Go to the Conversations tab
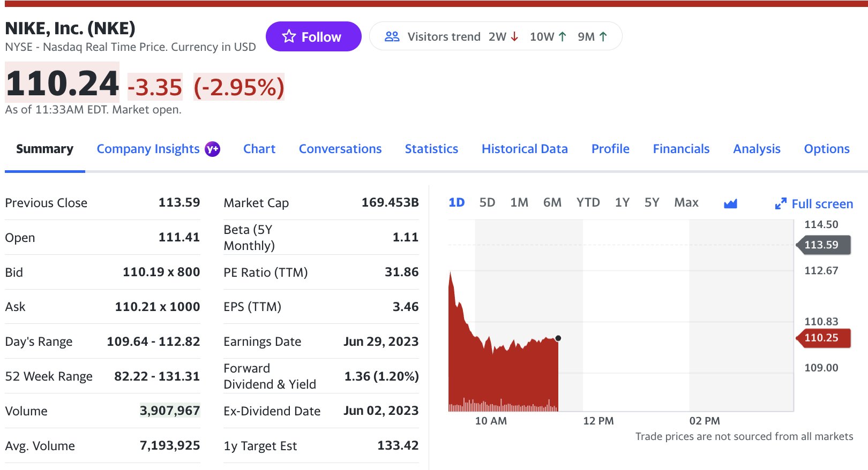Viewport: 868px width, 470px height. tap(340, 149)
